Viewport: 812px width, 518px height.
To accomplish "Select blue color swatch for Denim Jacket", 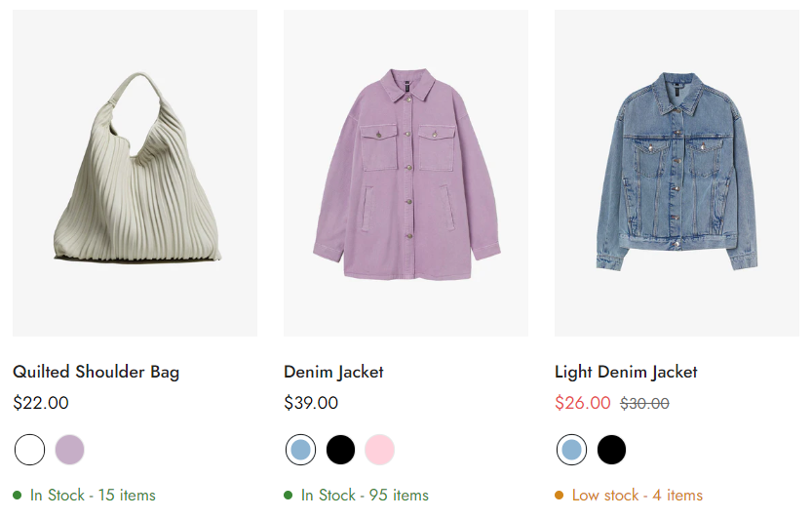I will click(300, 450).
